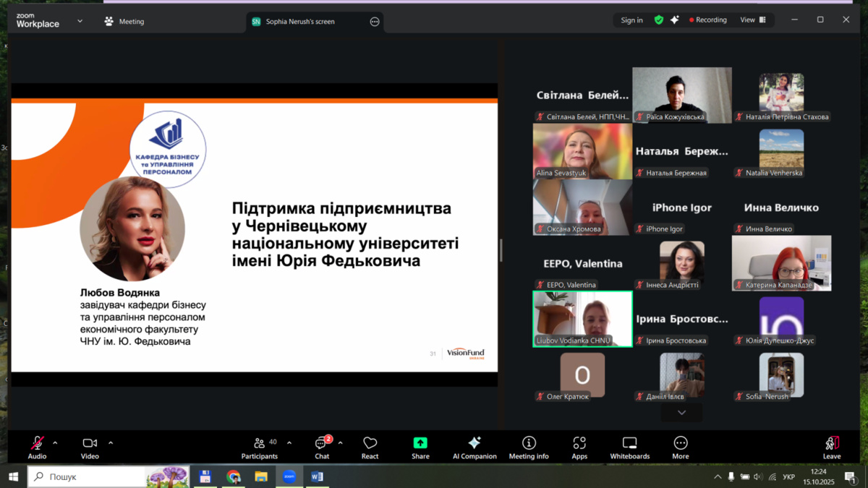Image resolution: width=868 pixels, height=488 pixels.
Task: Open More options in toolbar
Action: 680,447
